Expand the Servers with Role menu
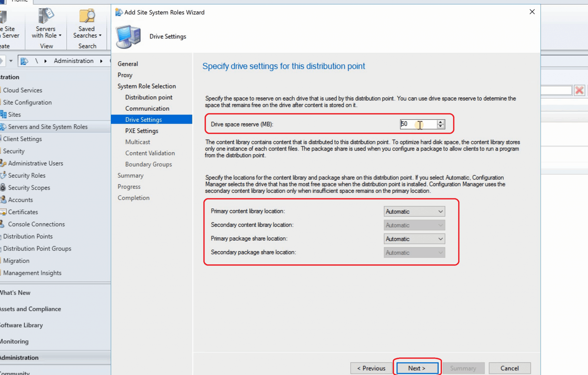This screenshot has height=375, width=588. (46, 32)
